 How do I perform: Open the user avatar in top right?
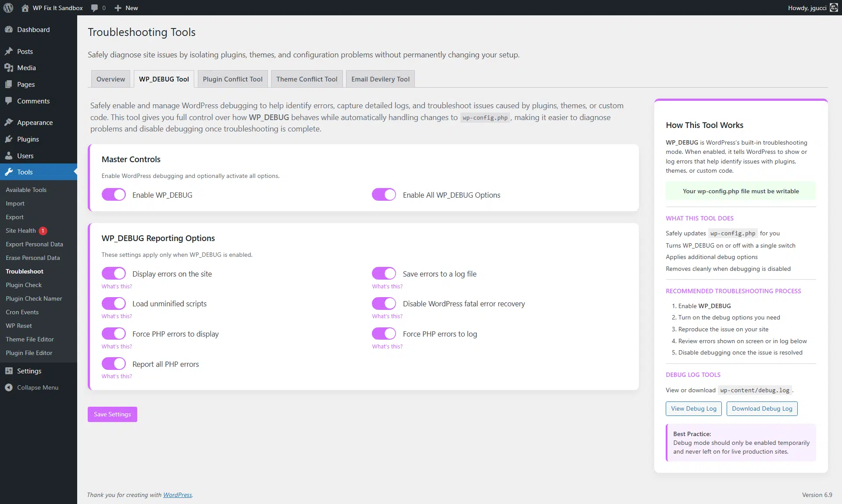(833, 7)
